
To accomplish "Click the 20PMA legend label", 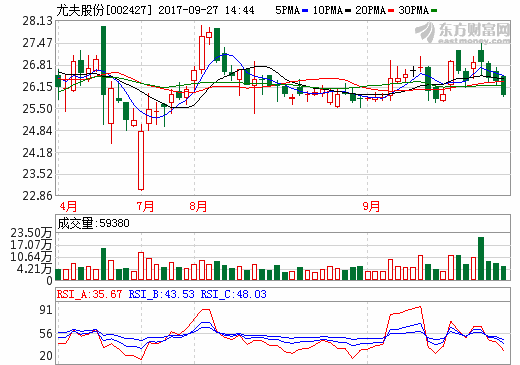I will (370, 10).
